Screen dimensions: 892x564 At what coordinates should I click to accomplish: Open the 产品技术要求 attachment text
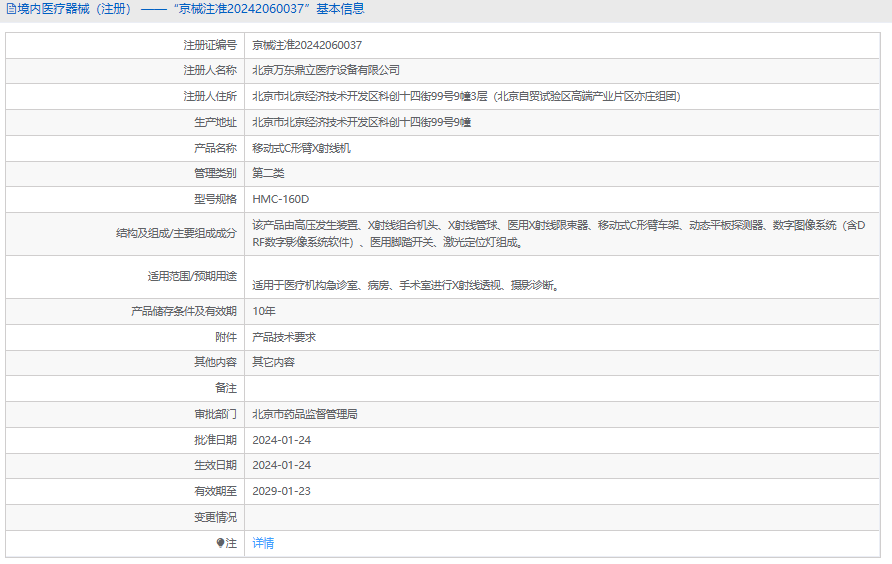[284, 337]
